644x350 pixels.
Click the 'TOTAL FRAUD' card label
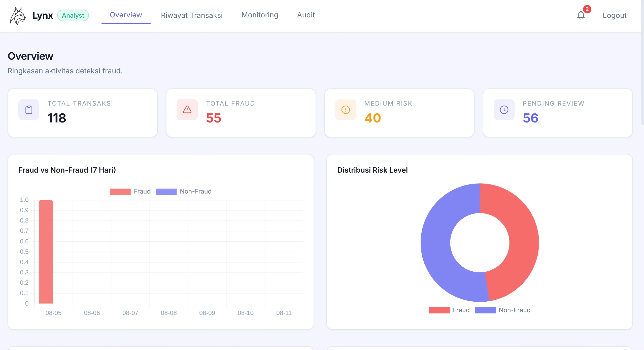point(231,103)
